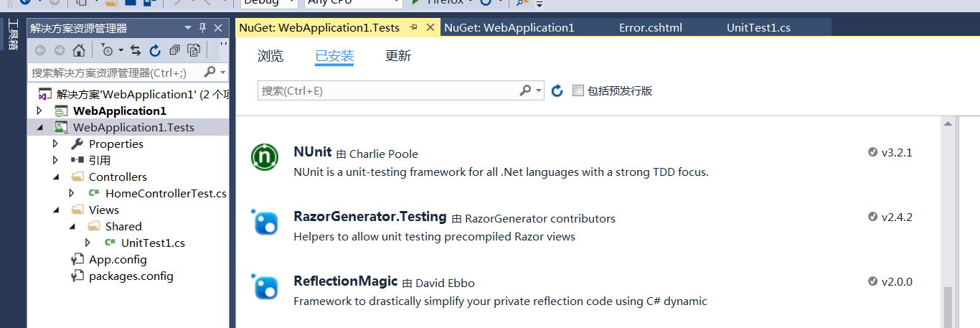The image size is (980, 328).
Task: Open the 工具箱 side panel tab
Action: coord(13,34)
